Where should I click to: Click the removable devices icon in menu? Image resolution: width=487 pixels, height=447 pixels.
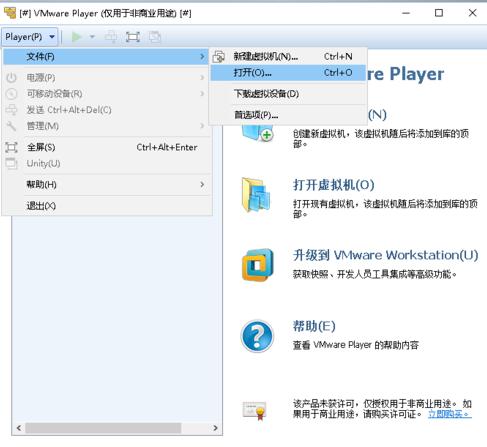[11, 94]
